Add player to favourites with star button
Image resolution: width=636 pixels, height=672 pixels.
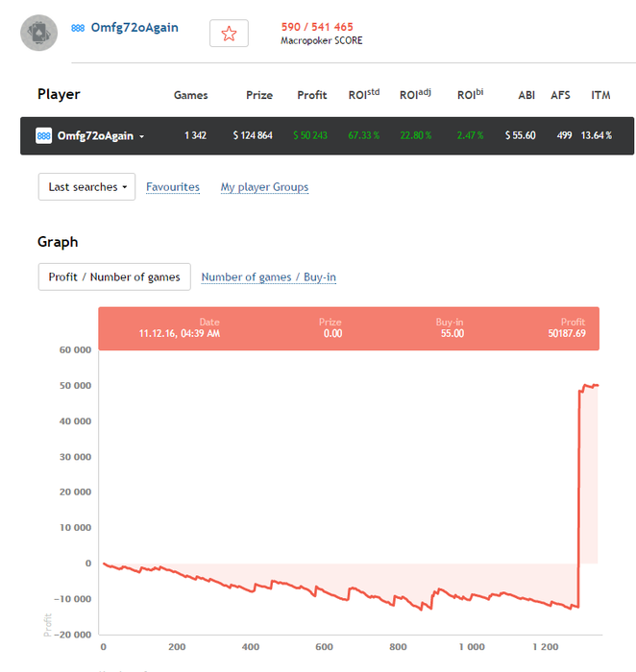tap(229, 34)
